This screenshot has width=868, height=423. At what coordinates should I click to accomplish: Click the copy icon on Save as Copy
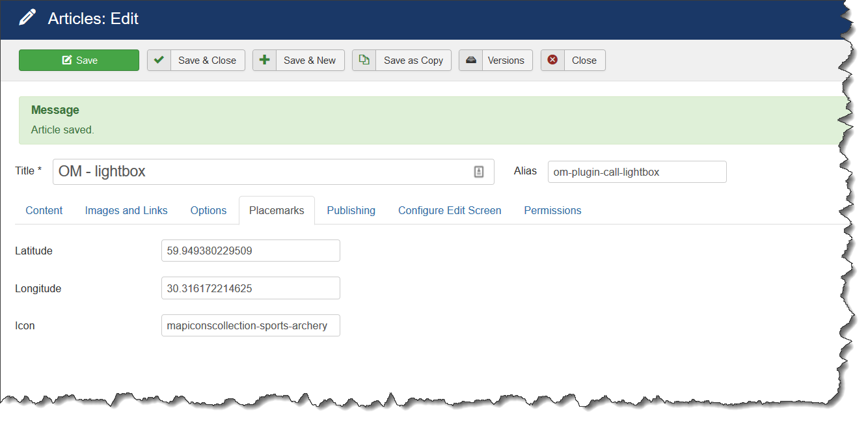pos(364,60)
